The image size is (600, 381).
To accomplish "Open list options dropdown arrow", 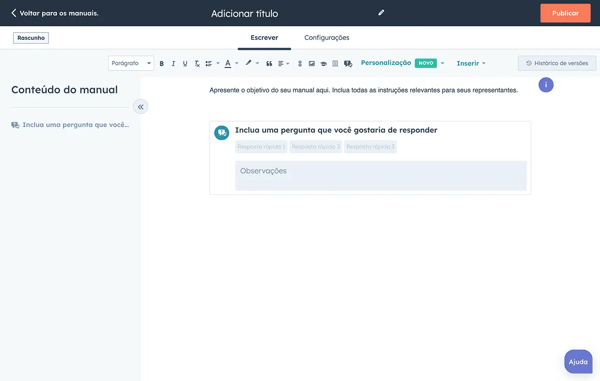I will coord(218,63).
